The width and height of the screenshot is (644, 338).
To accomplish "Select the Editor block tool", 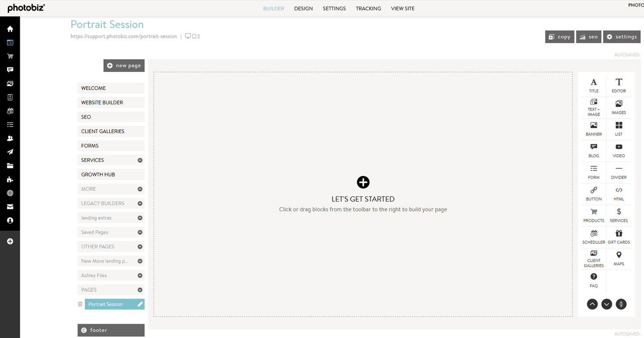I will [x=619, y=85].
